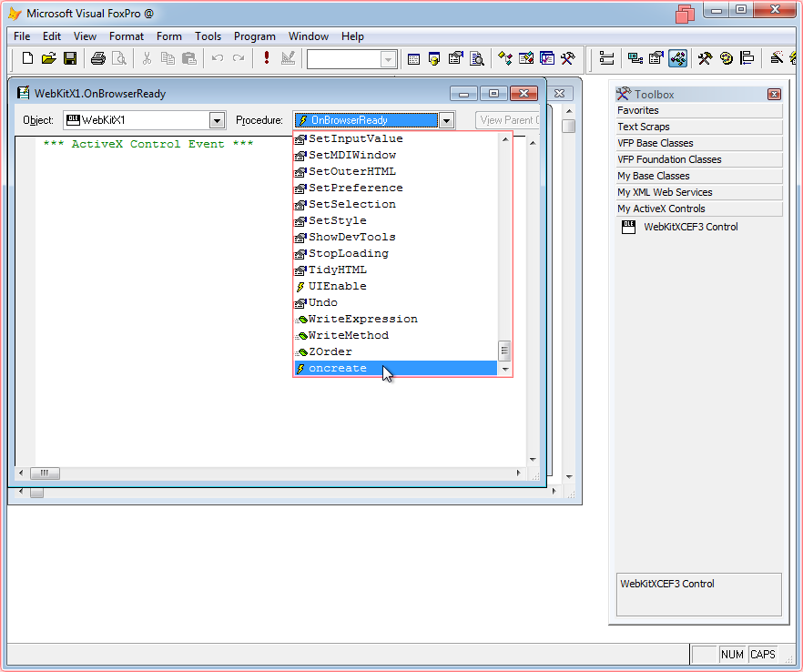Viewport: 803px width, 672px height.
Task: Open the Class Browser icon
Action: 505,59
